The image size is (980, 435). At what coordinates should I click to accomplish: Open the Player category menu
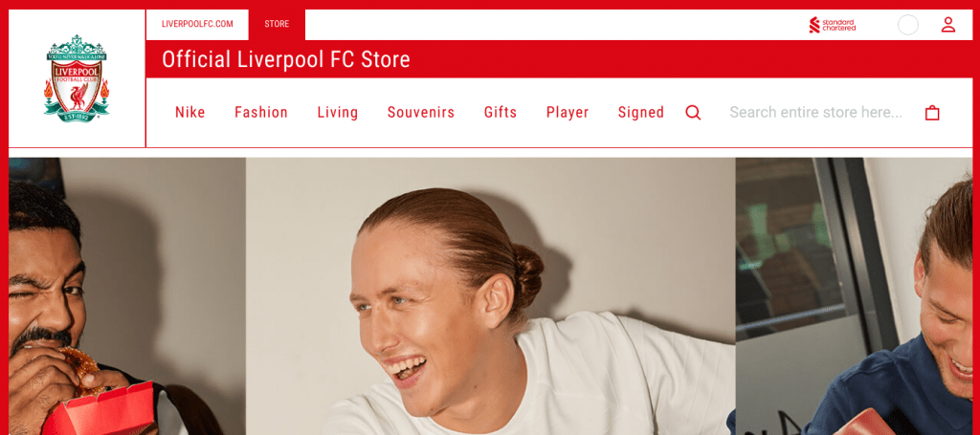[568, 113]
